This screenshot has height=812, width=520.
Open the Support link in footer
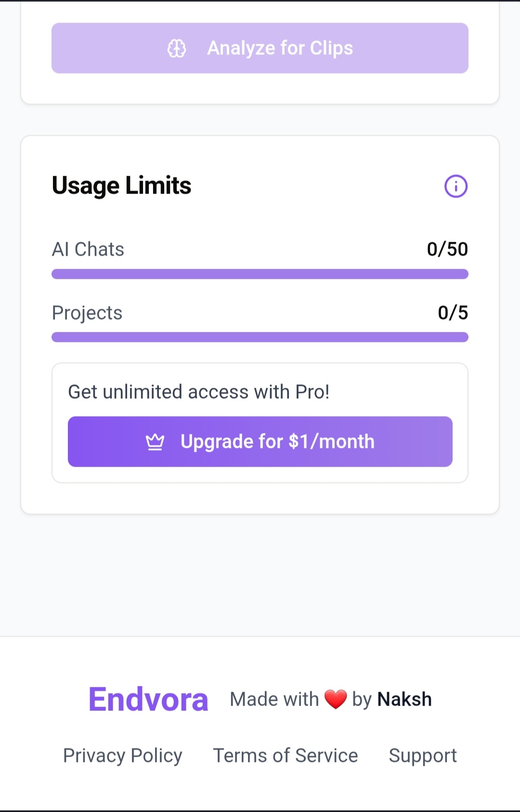(x=423, y=756)
